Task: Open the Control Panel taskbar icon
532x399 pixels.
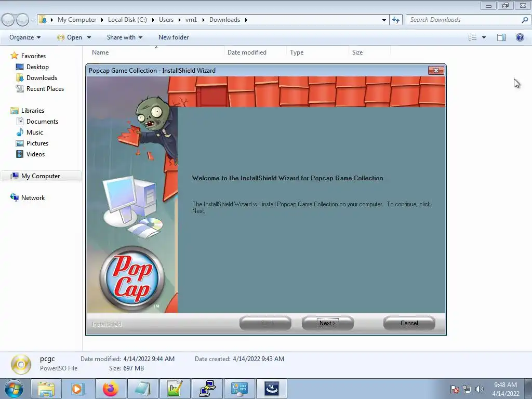Action: [239, 389]
